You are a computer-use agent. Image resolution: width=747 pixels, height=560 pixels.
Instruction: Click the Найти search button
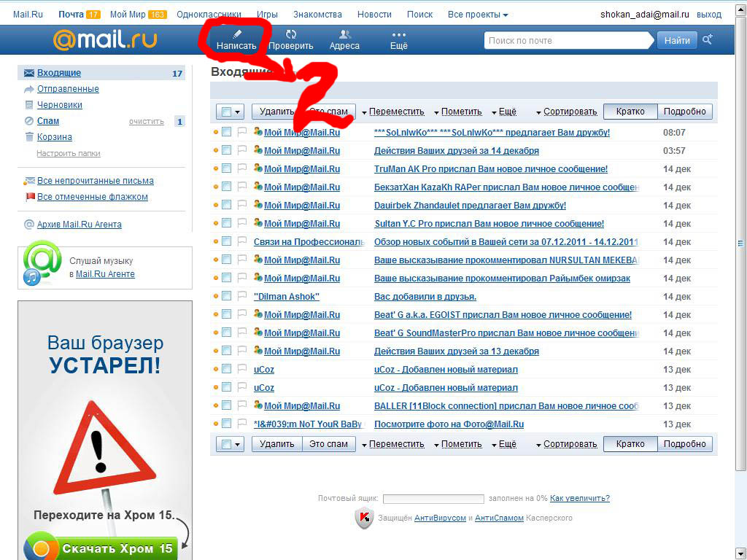[677, 41]
